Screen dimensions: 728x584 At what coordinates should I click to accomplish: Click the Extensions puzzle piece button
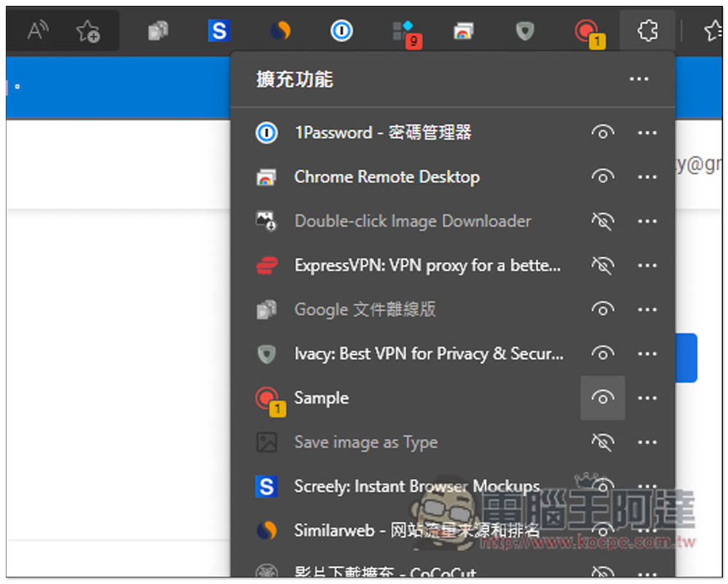tap(647, 31)
